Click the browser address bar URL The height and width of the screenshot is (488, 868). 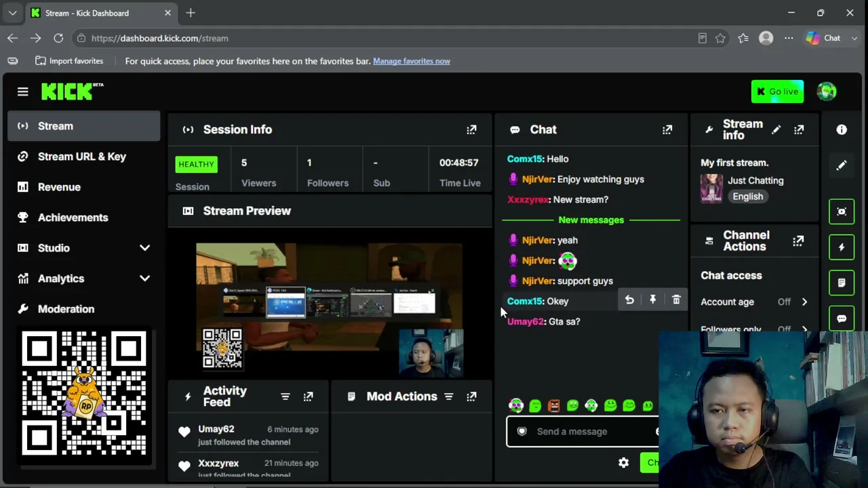[160, 38]
